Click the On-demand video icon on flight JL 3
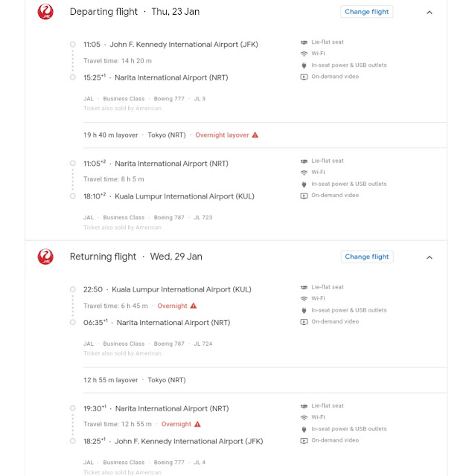Screen dimensions: 472x476 point(304,77)
